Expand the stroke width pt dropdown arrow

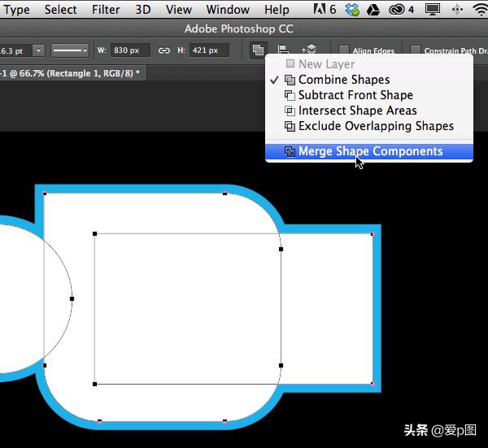coord(39,50)
